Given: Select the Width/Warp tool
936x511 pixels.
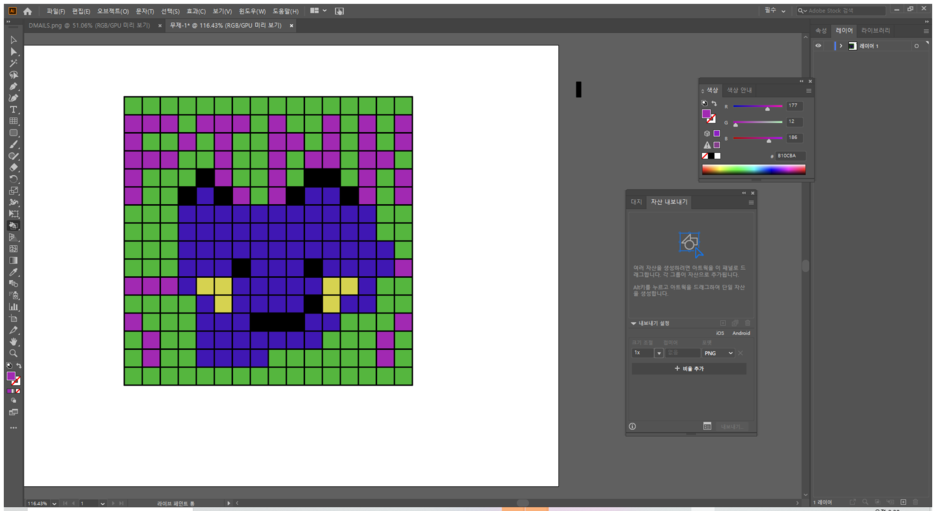Looking at the screenshot, I should (x=13, y=202).
